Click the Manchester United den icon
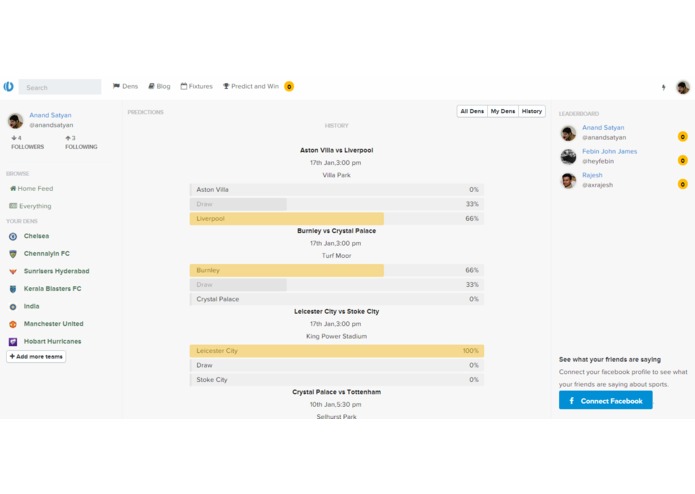The width and height of the screenshot is (695, 494). (13, 324)
